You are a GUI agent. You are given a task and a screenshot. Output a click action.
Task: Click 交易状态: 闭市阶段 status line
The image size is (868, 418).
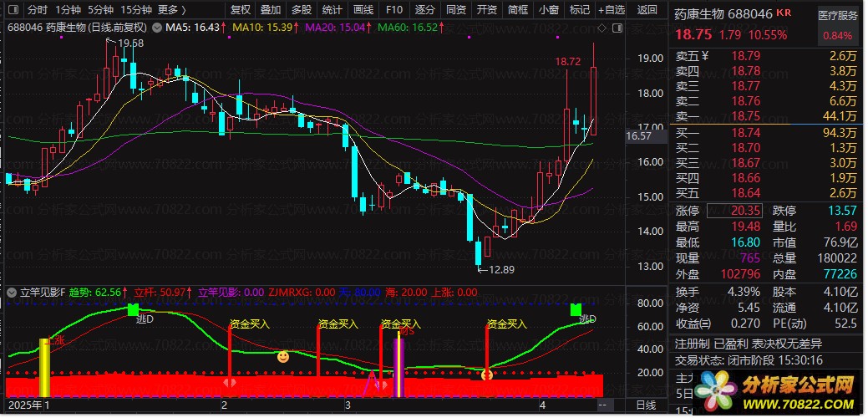coord(749,360)
